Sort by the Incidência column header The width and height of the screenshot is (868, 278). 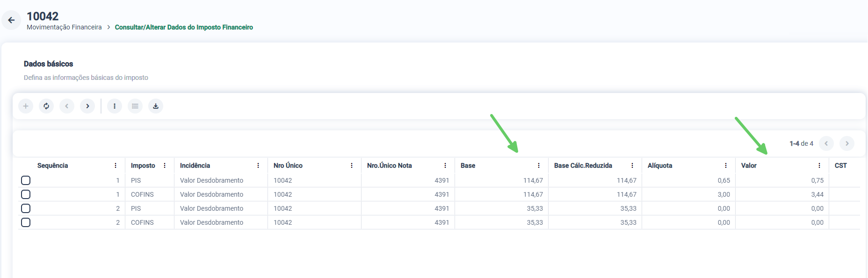tap(195, 165)
